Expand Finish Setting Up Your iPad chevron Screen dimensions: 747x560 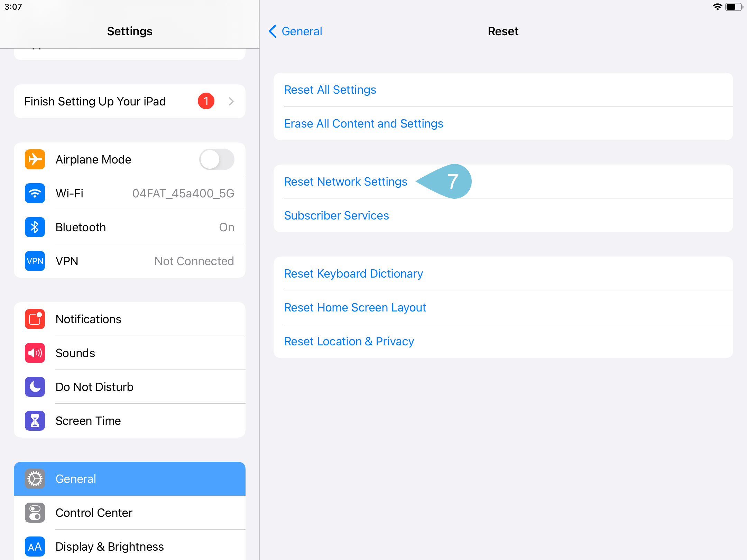tap(231, 101)
